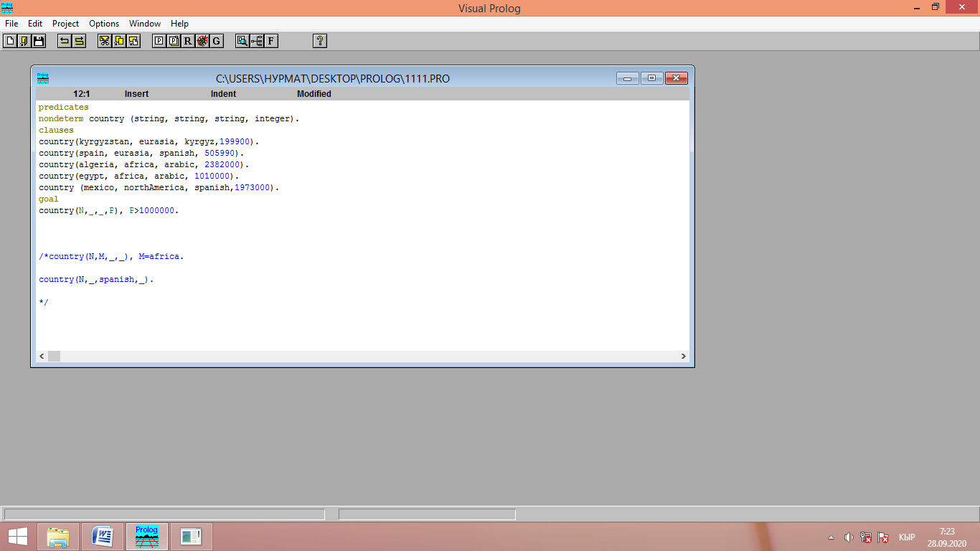Image resolution: width=980 pixels, height=551 pixels.
Task: Click the horizontal scrollbar thumb in editor
Action: [55, 357]
